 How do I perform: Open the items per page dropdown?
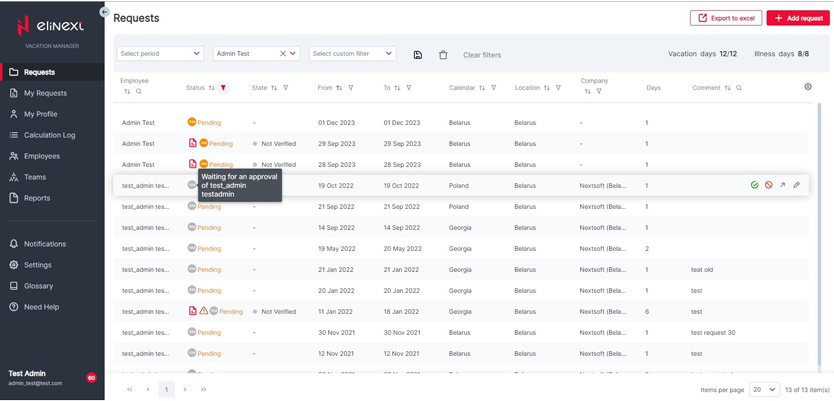click(764, 389)
